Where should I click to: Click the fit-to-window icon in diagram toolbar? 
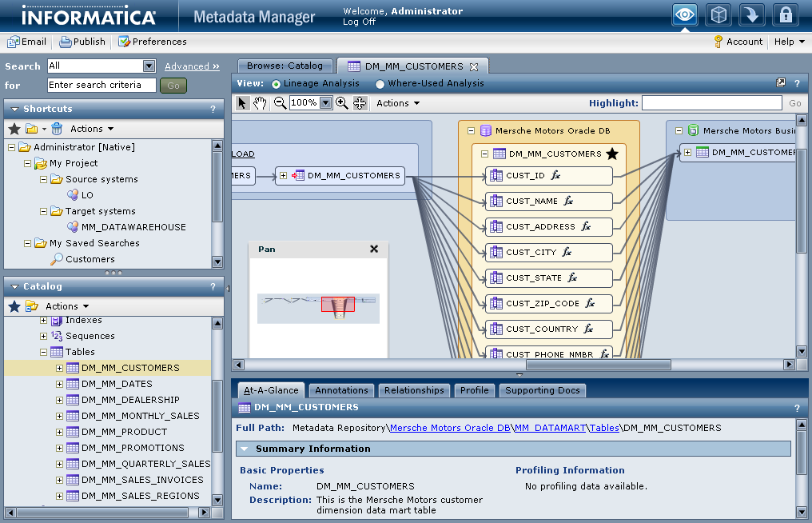click(x=360, y=103)
